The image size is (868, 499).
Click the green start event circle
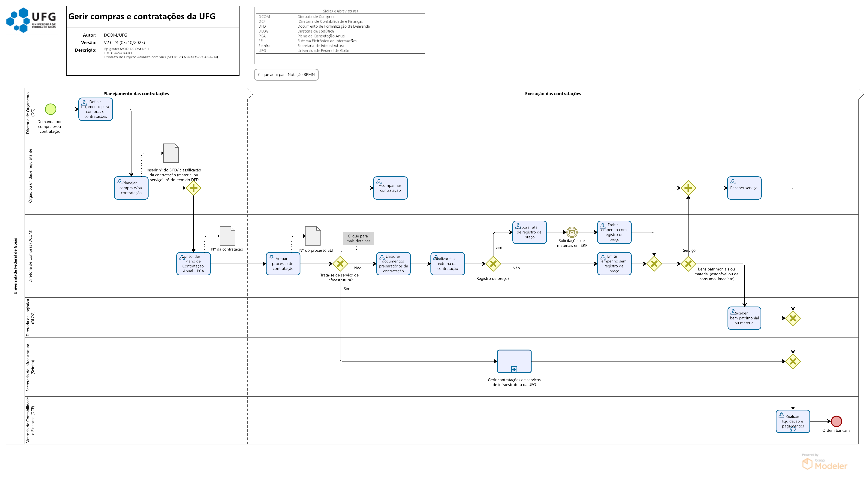[50, 109]
